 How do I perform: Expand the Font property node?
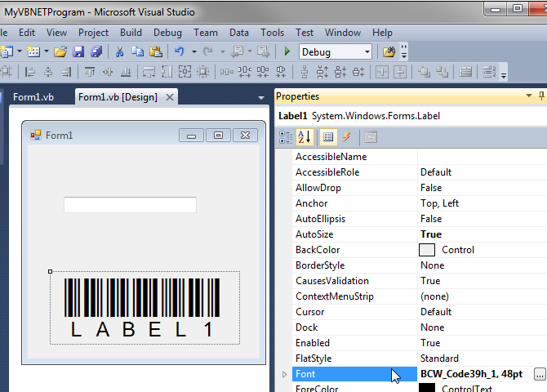tap(284, 374)
